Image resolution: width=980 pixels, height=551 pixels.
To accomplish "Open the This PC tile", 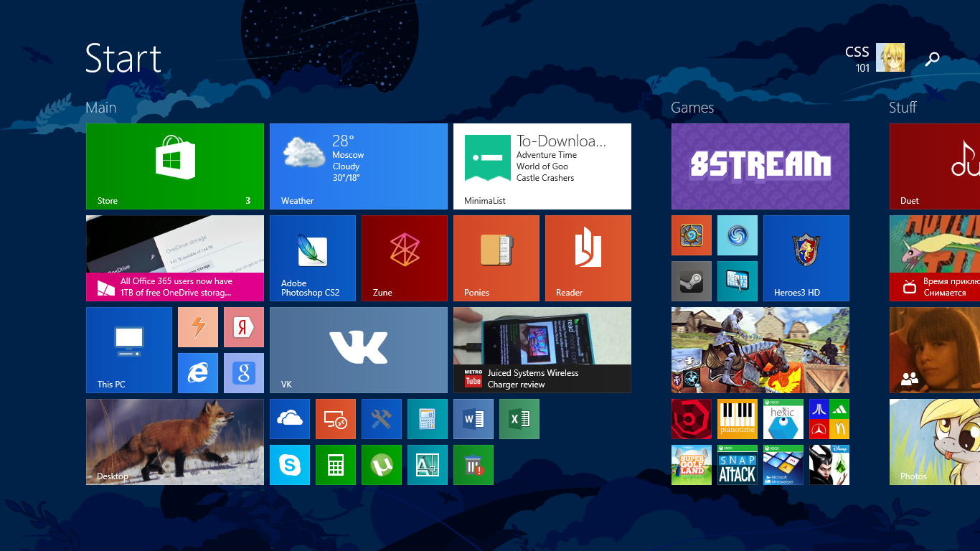I will [129, 350].
